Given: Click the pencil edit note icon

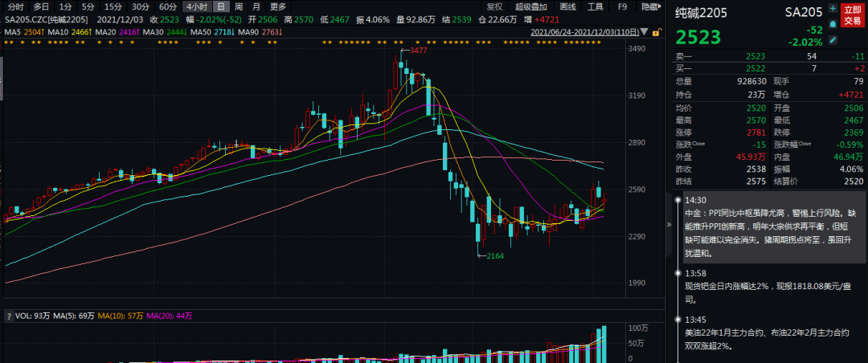Looking at the screenshot, I should [833, 39].
